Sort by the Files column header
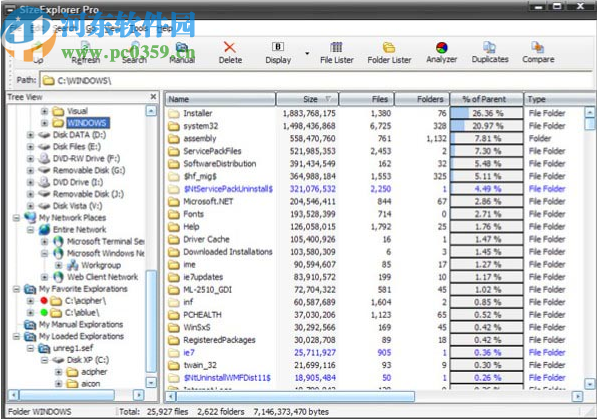 366,99
